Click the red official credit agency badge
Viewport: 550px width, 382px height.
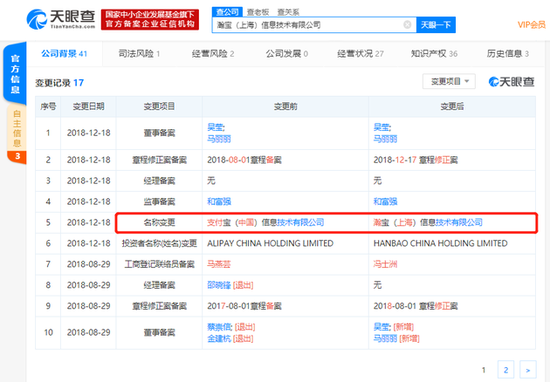(x=150, y=20)
